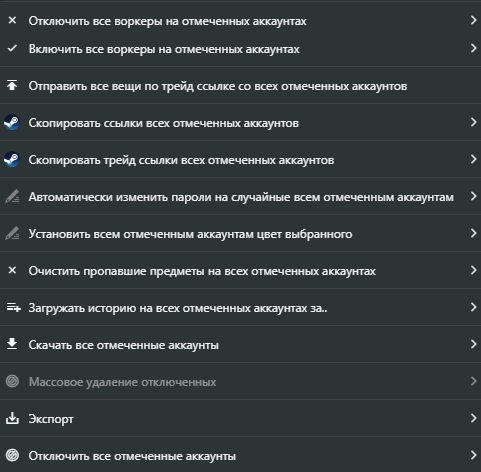Click Steam icon next to Скопировать трейд ссылки
Image resolution: width=481 pixels, height=472 pixels.
tap(12, 159)
